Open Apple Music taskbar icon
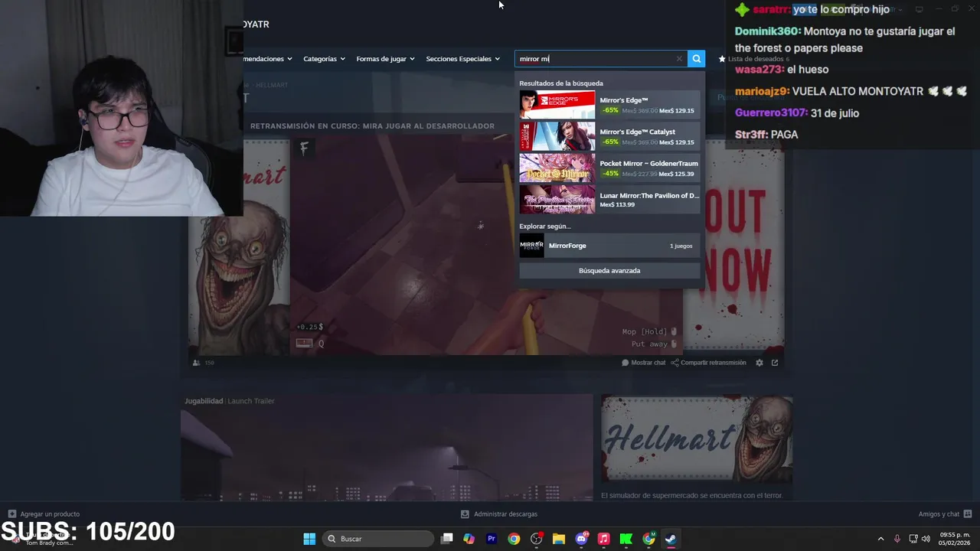 tap(603, 539)
